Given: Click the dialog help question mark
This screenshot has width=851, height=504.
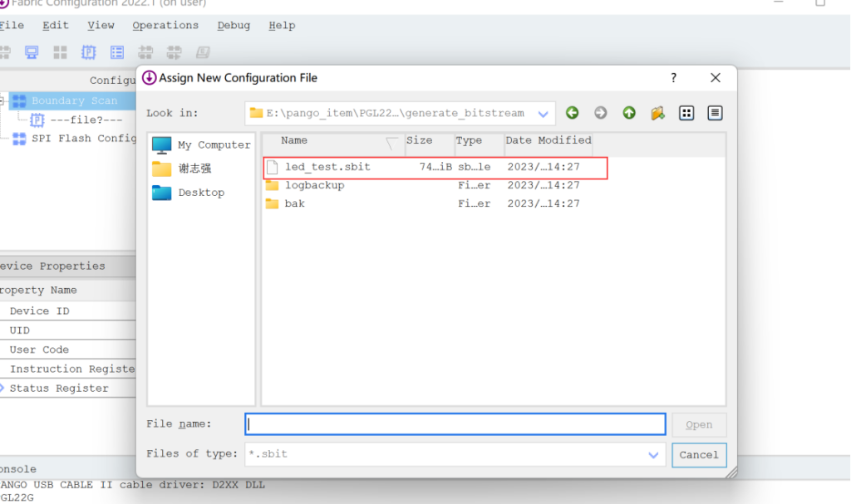Looking at the screenshot, I should [x=673, y=77].
